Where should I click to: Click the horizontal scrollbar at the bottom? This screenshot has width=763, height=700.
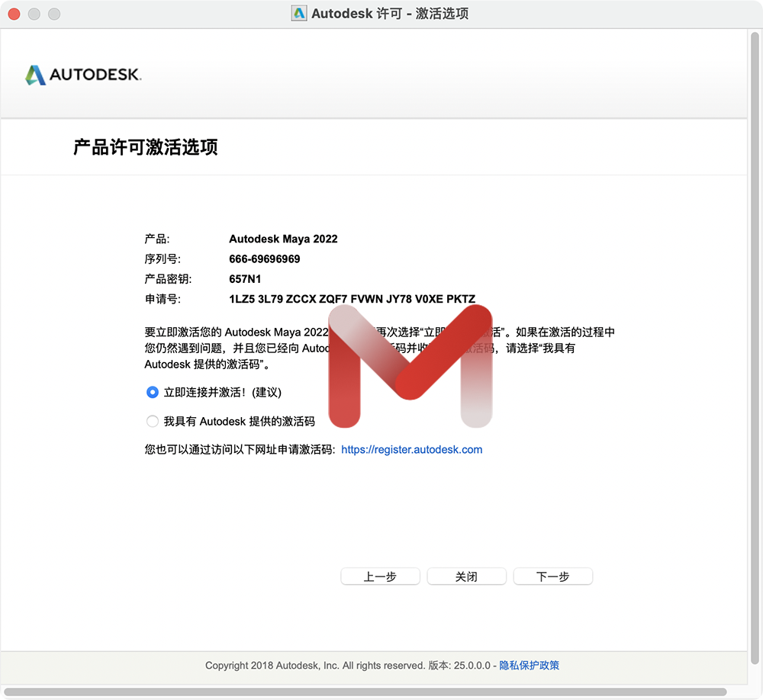click(x=365, y=692)
